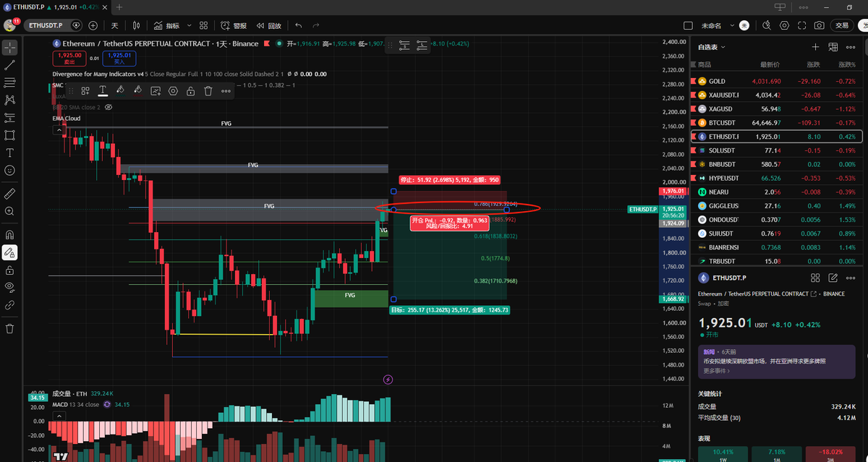The width and height of the screenshot is (868, 462).
Task: Toggle hide all drawings eye icon
Action: pyautogui.click(x=9, y=287)
